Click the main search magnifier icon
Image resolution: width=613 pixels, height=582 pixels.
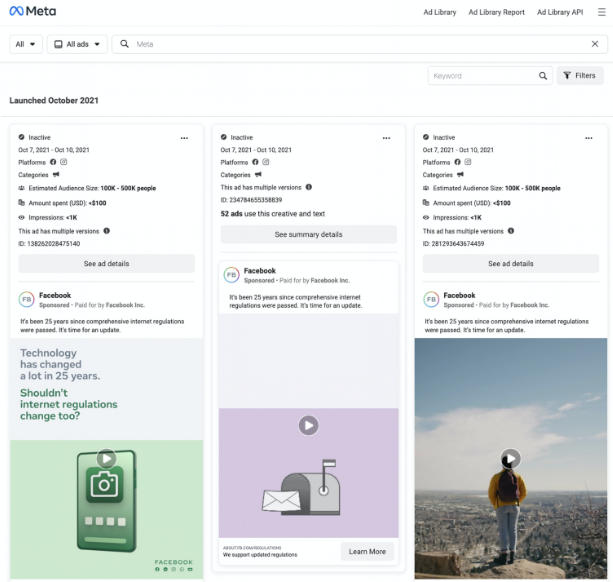tap(124, 44)
